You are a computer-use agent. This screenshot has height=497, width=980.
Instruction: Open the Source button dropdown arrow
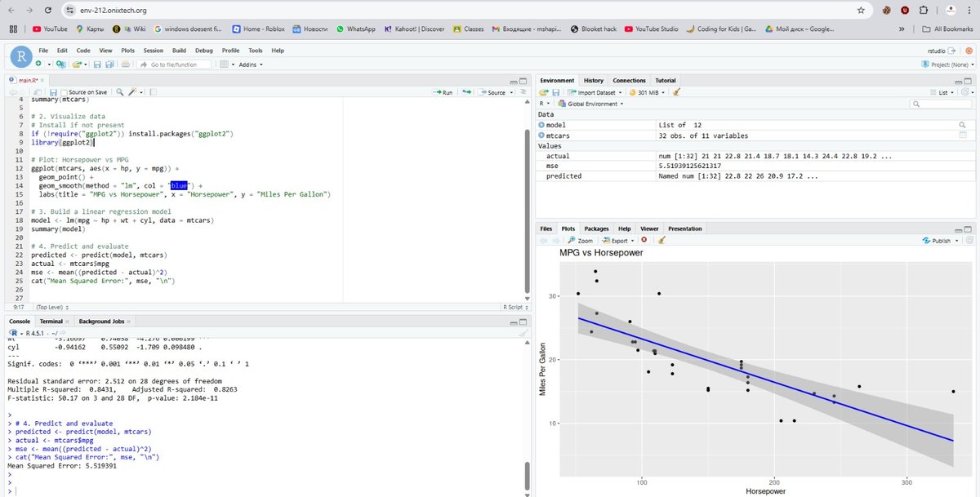(512, 92)
